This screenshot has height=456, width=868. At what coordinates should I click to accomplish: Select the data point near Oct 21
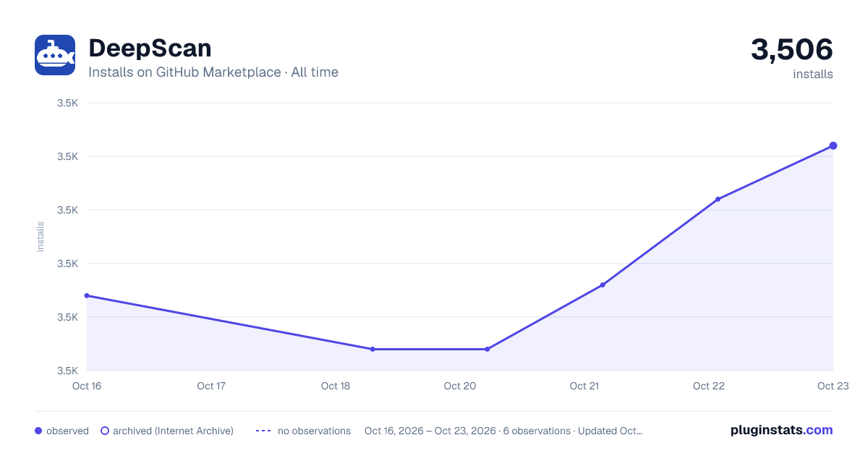coord(603,284)
